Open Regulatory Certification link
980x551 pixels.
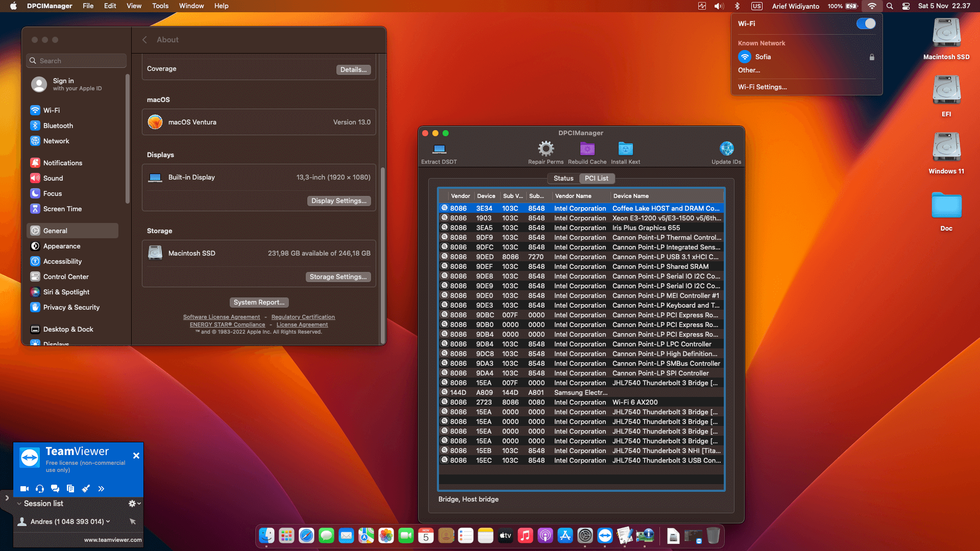coord(303,317)
